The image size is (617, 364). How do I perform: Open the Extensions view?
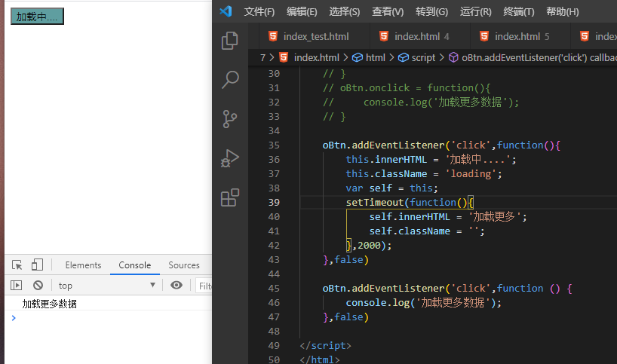(230, 197)
